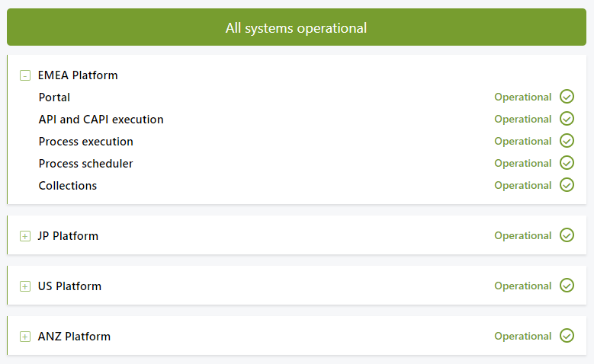
Task: Click the Process execution Operational status text
Action: (523, 142)
